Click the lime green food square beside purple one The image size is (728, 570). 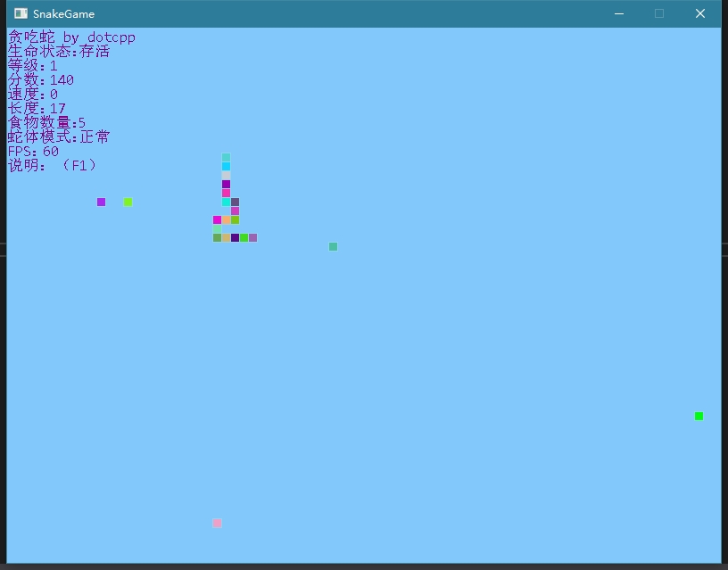(128, 202)
